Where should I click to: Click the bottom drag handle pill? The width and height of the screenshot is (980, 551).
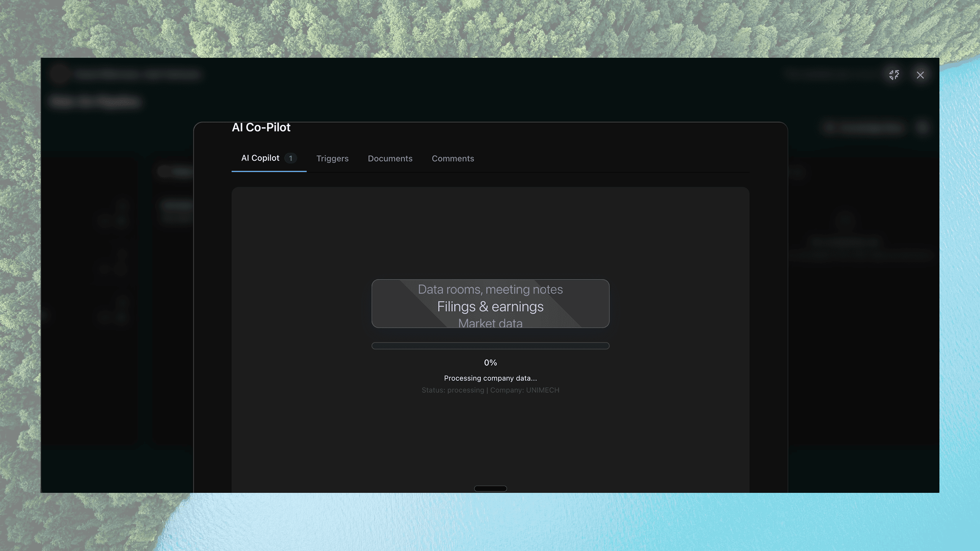click(490, 488)
